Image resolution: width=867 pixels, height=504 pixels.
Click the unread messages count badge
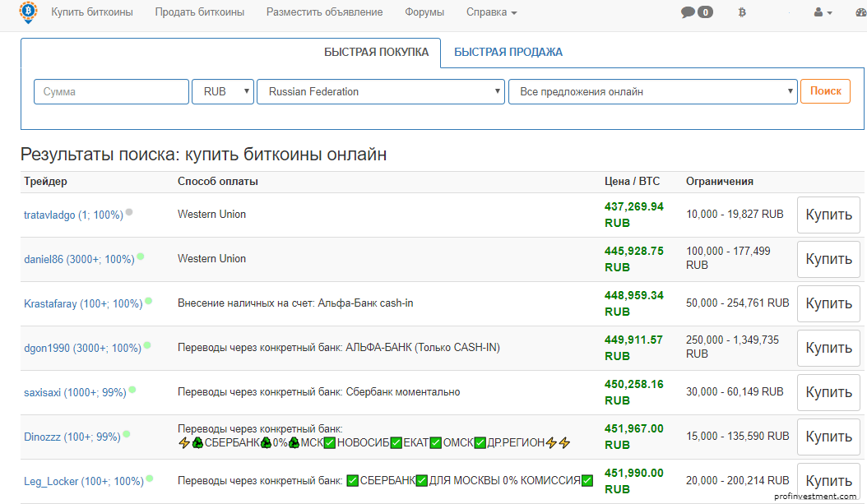pyautogui.click(x=705, y=12)
